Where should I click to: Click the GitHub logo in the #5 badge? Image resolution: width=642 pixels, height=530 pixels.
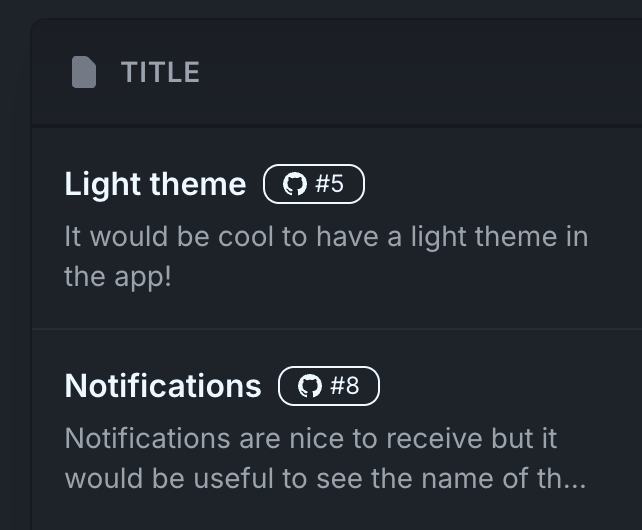(294, 184)
